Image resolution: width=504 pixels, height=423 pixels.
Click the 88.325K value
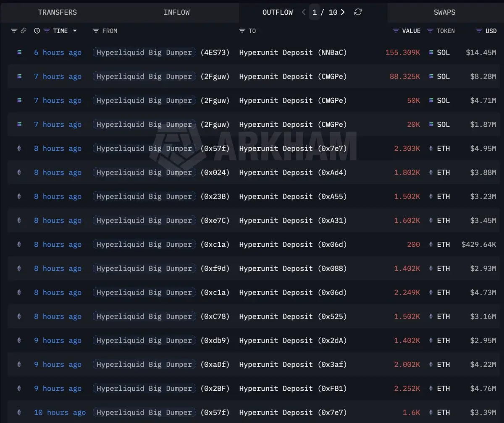click(x=405, y=76)
